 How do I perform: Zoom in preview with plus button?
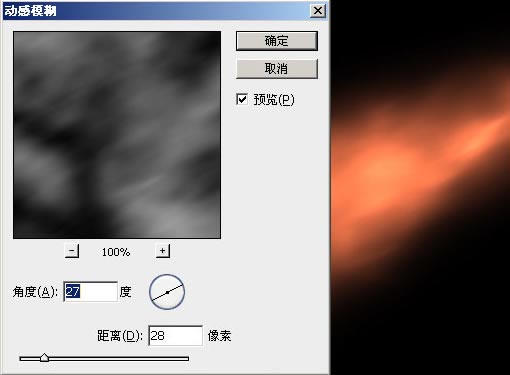(x=163, y=251)
